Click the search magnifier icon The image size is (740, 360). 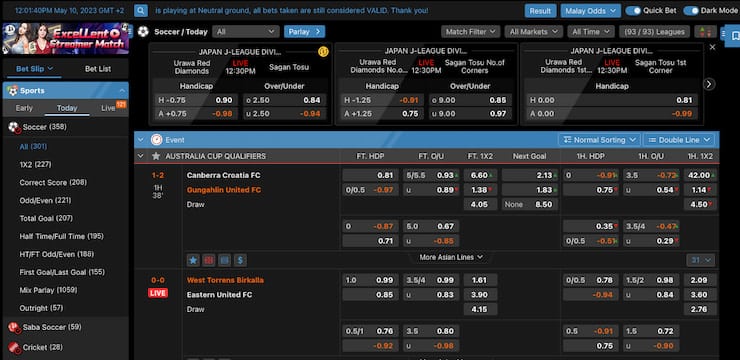coord(141,10)
